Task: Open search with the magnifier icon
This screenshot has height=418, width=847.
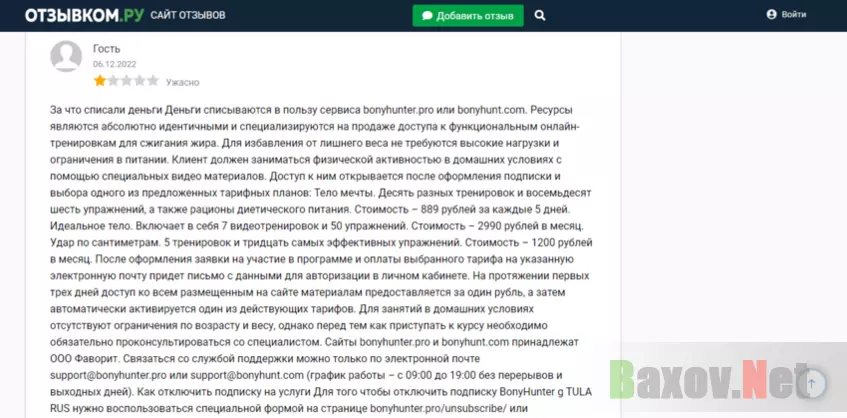Action: tap(540, 16)
